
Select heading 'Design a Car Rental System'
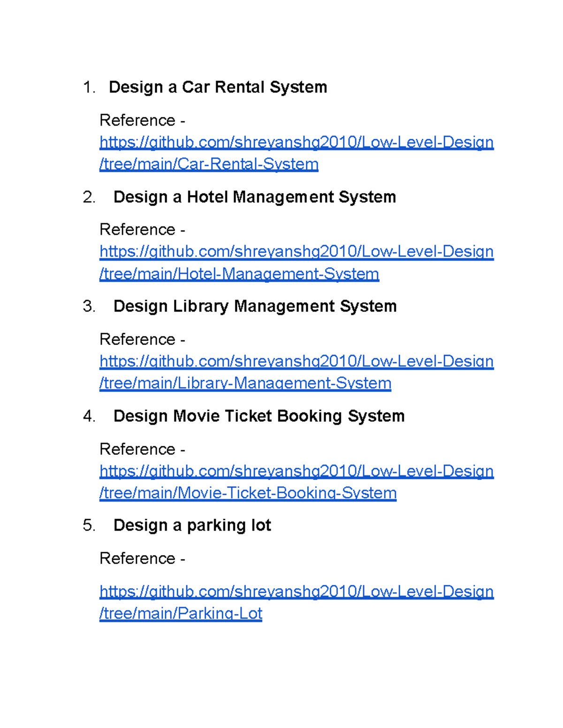tap(218, 87)
